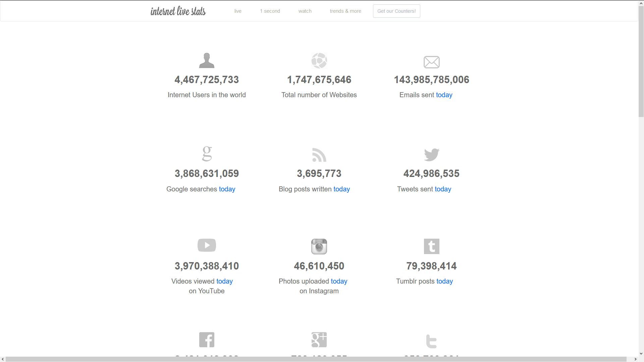Click the internet live stats logo

pos(178,11)
